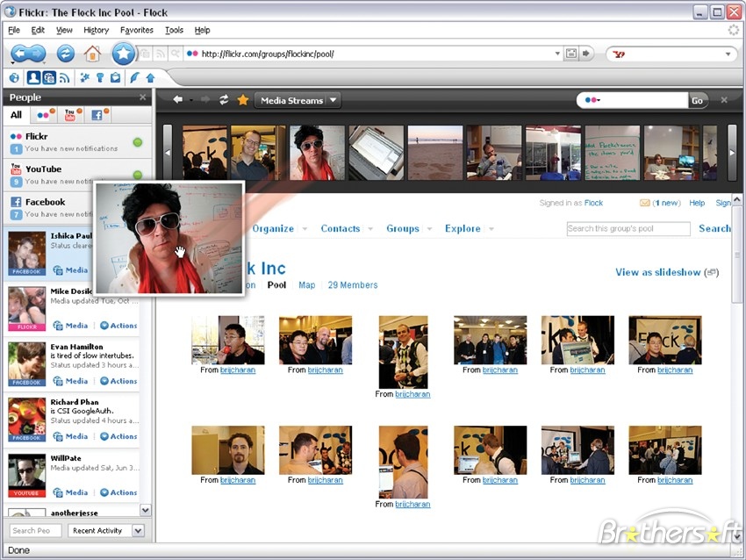
Task: Toggle the orange star filter in the media bar
Action: coord(244,100)
